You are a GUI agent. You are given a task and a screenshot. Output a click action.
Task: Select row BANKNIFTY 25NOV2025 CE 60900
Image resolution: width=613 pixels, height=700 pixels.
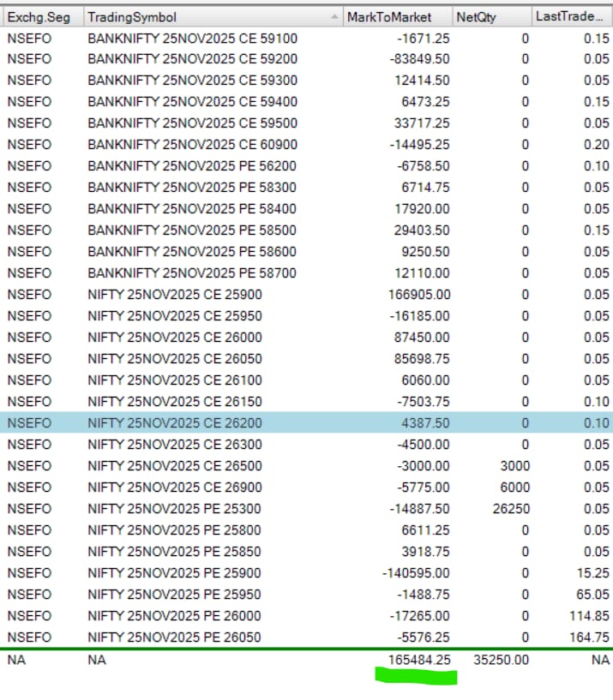307,145
